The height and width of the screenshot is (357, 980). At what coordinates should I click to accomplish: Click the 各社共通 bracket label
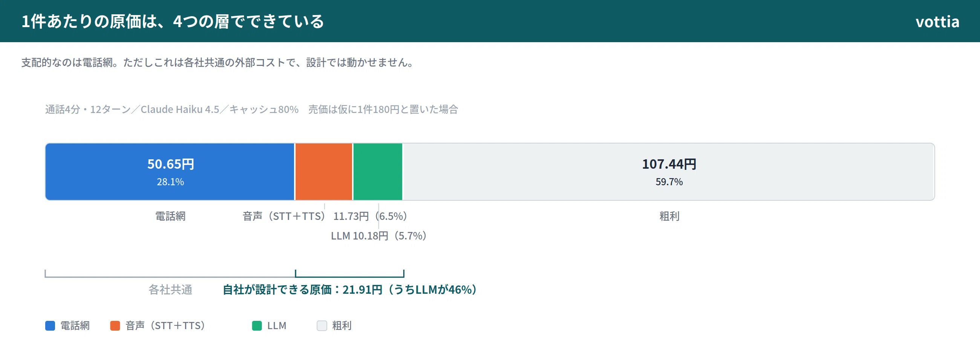pyautogui.click(x=170, y=290)
